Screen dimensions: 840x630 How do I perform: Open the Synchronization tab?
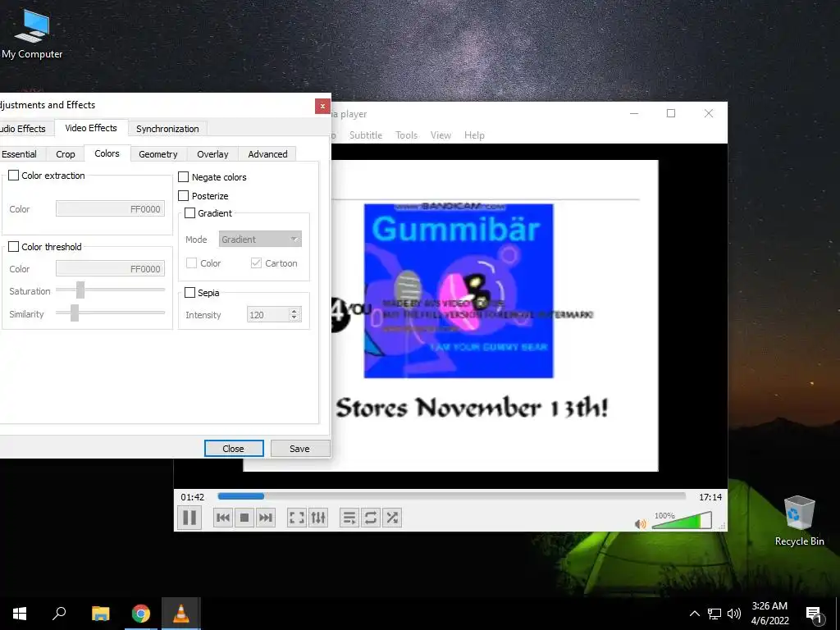coord(167,129)
